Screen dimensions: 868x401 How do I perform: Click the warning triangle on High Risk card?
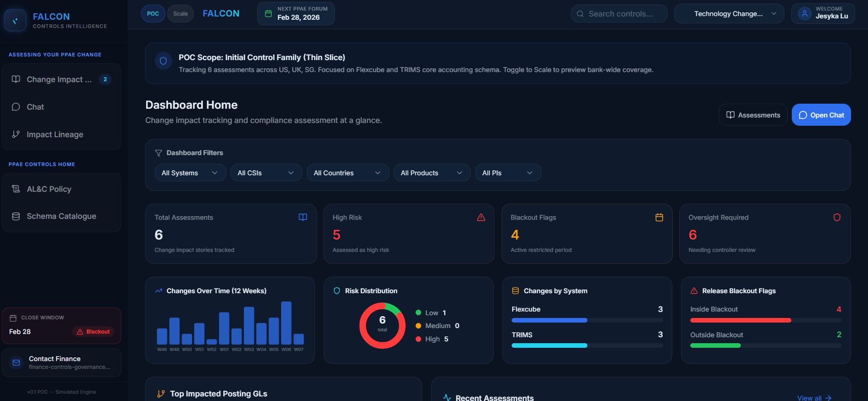point(481,217)
